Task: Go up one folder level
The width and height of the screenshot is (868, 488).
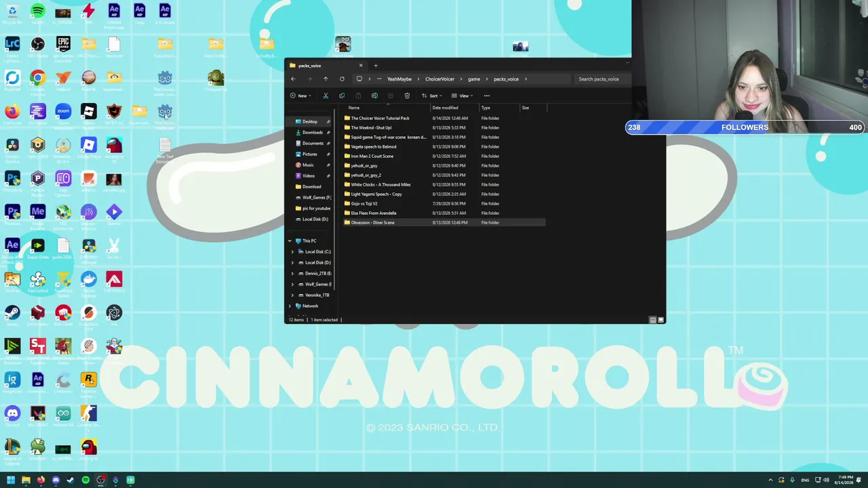Action: coord(325,79)
